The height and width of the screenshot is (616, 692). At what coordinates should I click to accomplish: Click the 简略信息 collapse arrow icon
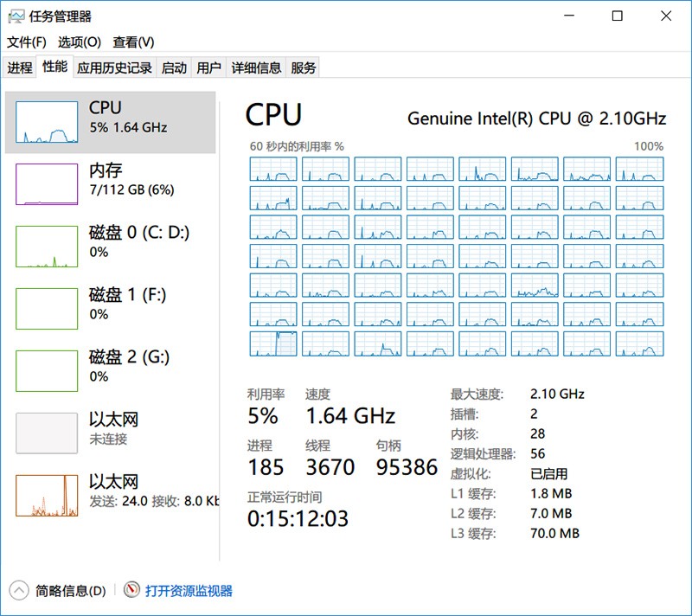tap(18, 591)
